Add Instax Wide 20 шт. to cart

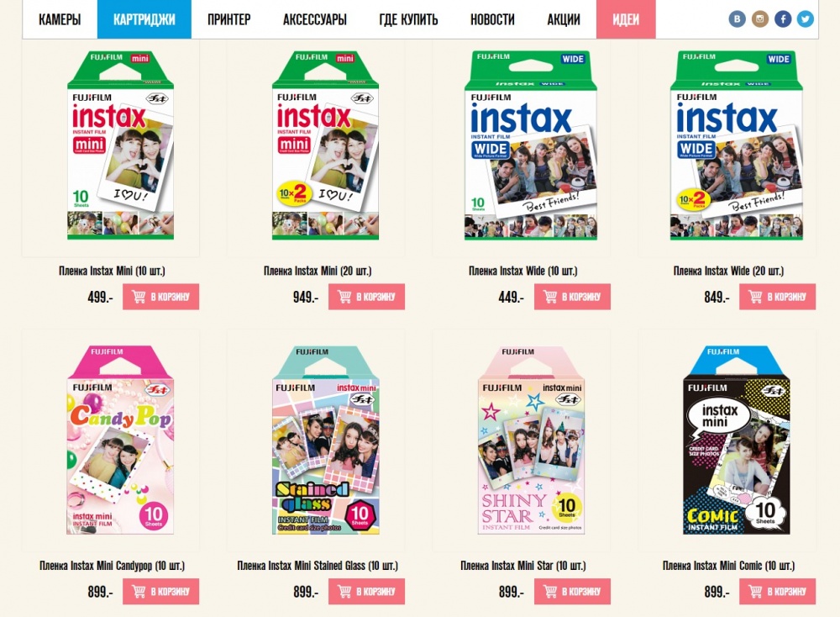777,297
